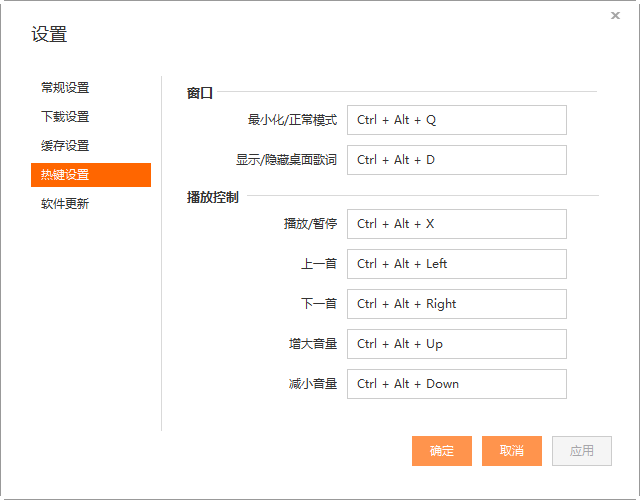Select the 热键设置 hotkey settings tab
The image size is (640, 500).
click(x=90, y=175)
